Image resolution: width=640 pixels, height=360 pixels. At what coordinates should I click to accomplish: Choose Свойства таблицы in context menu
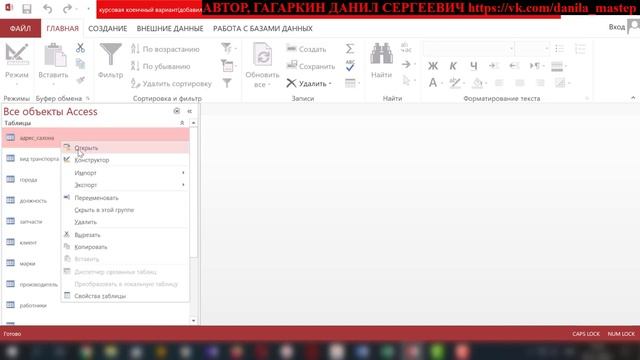[125, 296]
